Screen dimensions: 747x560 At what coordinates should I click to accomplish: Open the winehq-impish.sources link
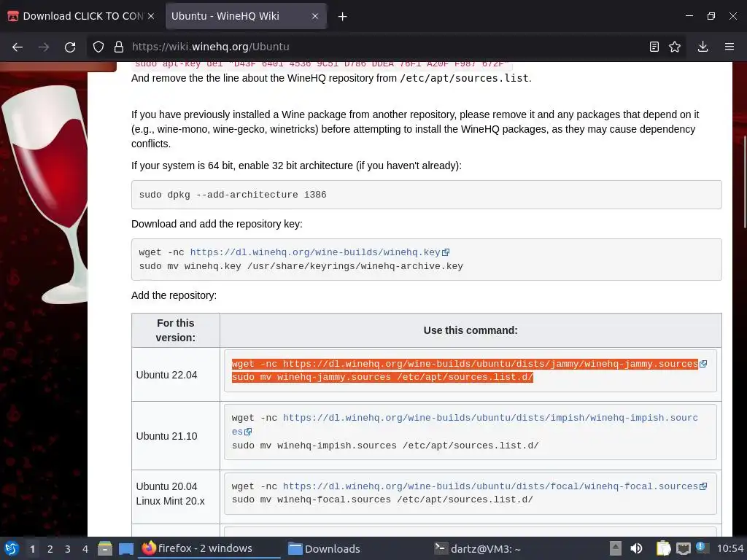pos(490,418)
